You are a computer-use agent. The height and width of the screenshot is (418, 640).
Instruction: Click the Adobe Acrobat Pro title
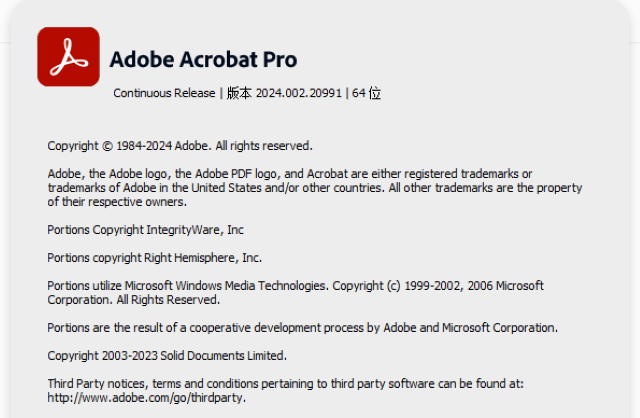point(203,60)
